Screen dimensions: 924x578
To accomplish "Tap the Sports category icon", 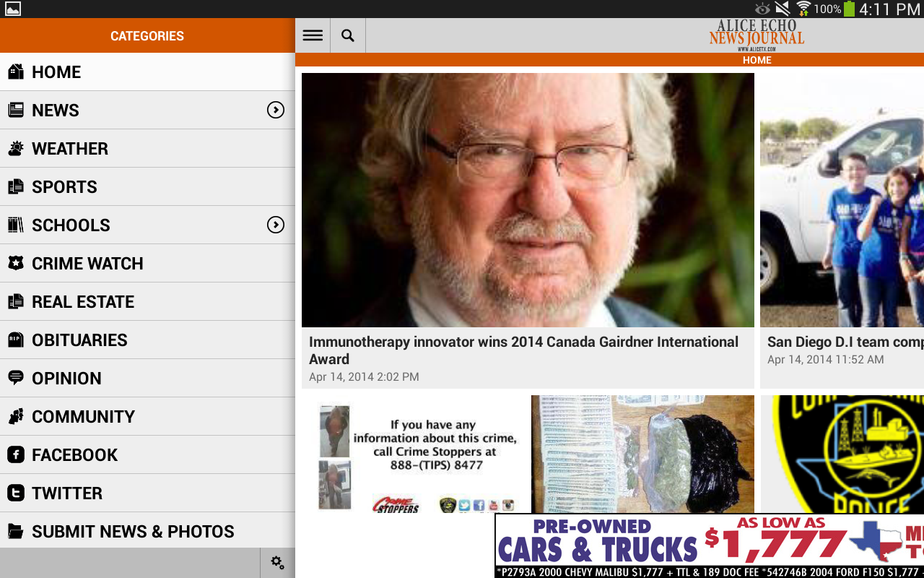I will pyautogui.click(x=16, y=186).
